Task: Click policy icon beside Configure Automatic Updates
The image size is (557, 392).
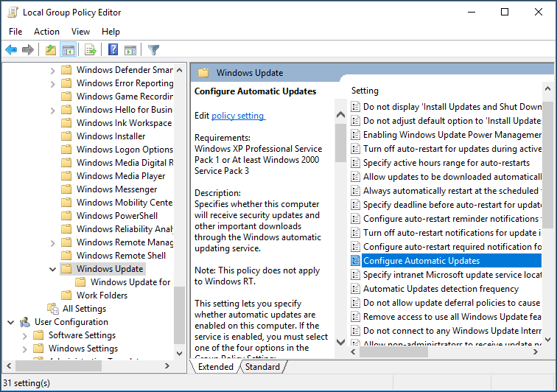Action: click(355, 261)
